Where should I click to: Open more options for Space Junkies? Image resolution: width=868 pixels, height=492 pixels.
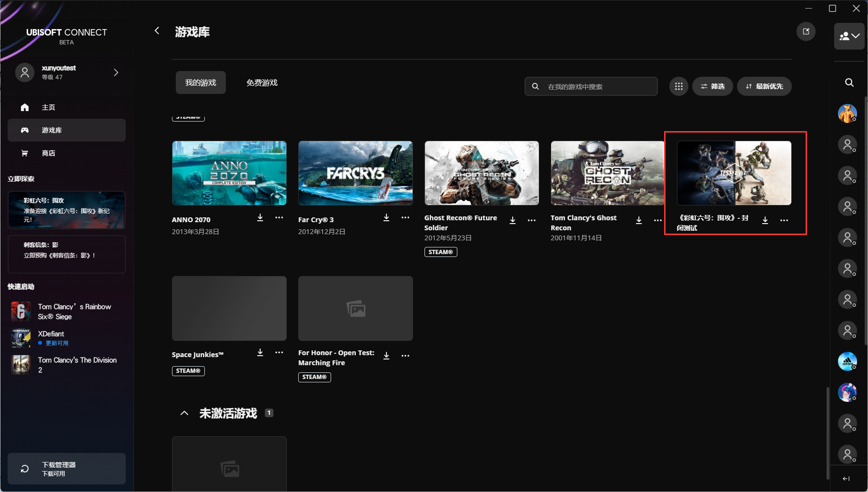pyautogui.click(x=279, y=353)
